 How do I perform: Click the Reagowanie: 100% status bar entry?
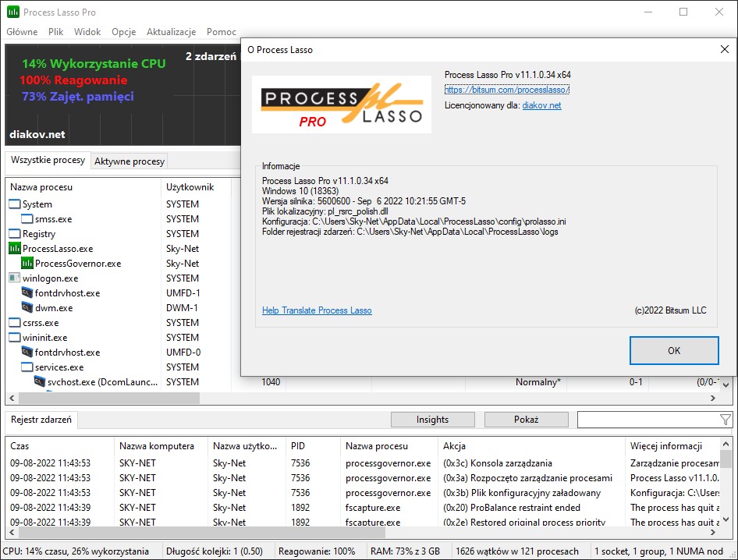coord(317,551)
